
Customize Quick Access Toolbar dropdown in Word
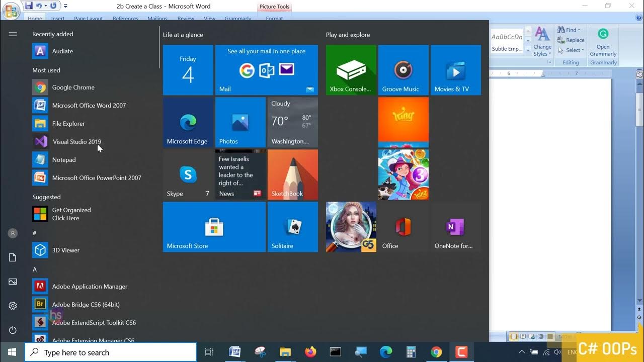[x=65, y=6]
